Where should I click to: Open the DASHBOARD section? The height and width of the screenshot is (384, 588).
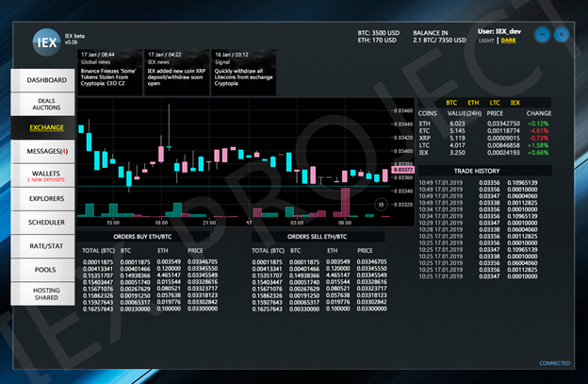(x=42, y=80)
